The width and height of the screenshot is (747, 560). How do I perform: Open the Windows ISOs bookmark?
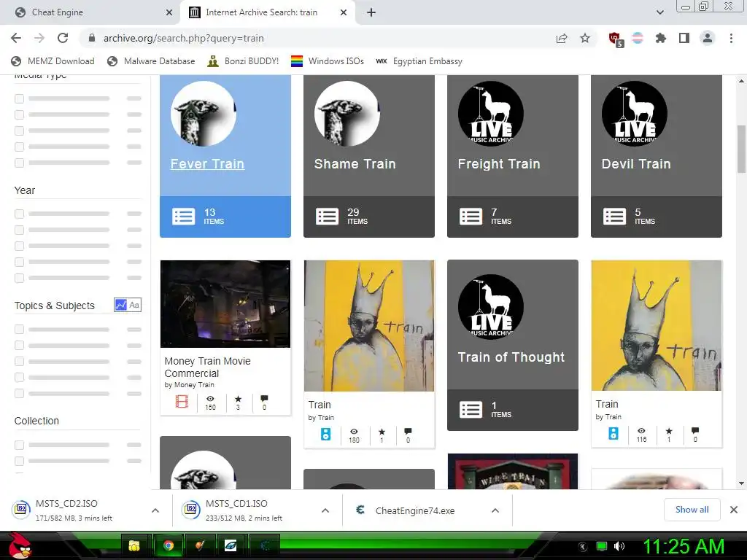coord(328,61)
